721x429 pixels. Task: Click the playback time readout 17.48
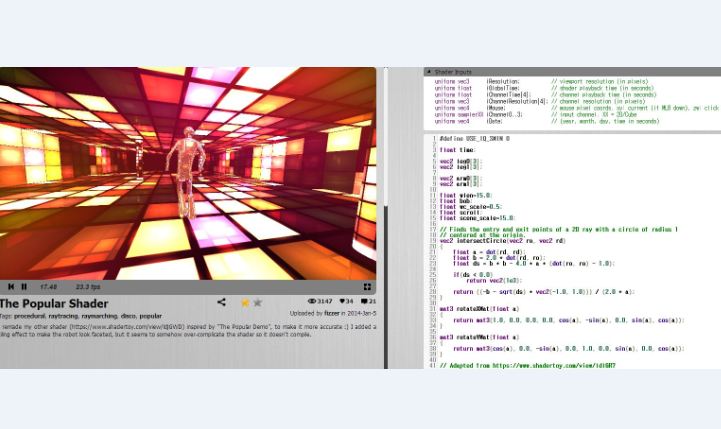point(48,287)
